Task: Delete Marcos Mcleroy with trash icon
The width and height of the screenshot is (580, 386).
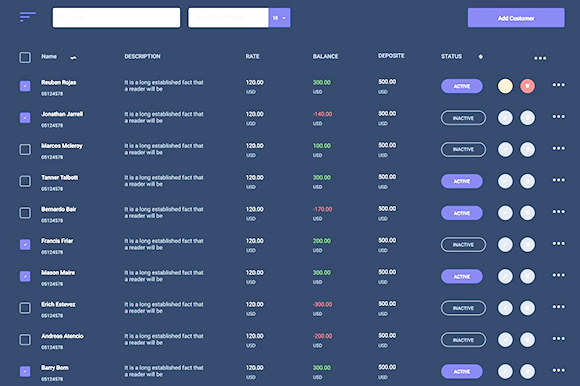Action: pyautogui.click(x=527, y=150)
